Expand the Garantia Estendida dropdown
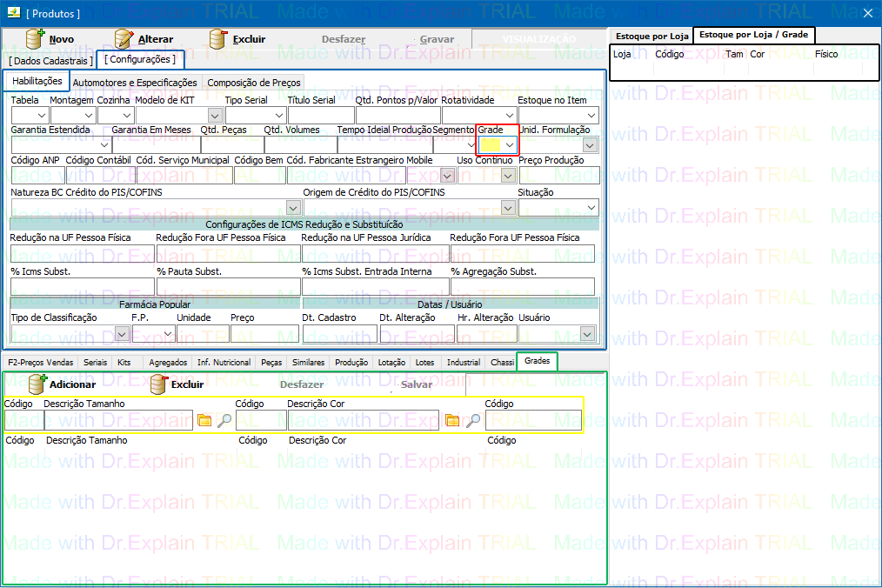This screenshot has height=588, width=882. 104,145
